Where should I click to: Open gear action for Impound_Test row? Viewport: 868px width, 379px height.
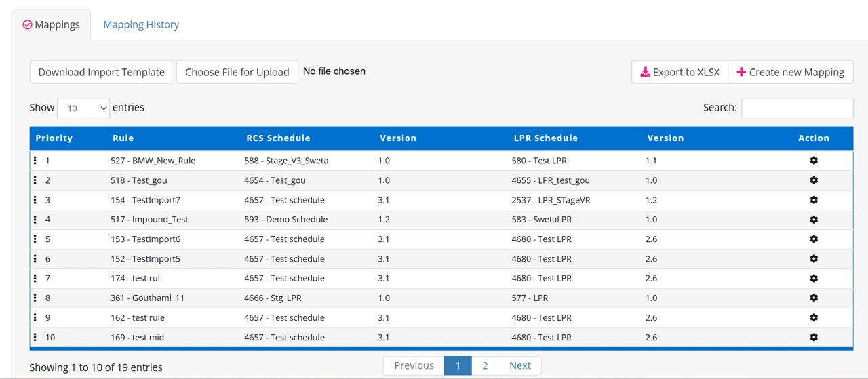814,220
